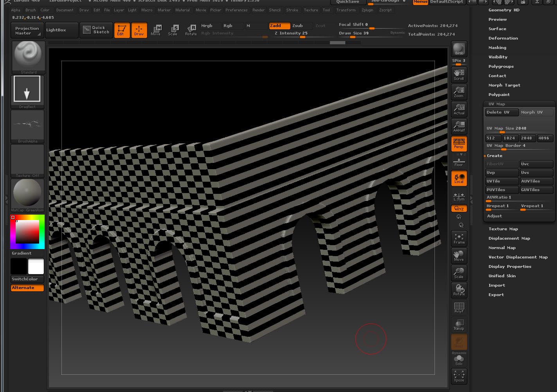Image resolution: width=557 pixels, height=392 pixels.
Task: Set UV map size to 4096
Action: pos(545,138)
